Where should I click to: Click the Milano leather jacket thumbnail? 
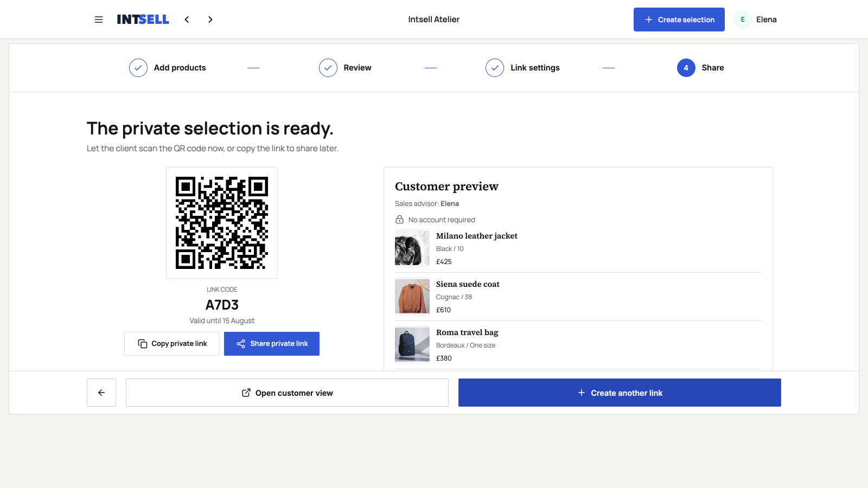tap(412, 248)
